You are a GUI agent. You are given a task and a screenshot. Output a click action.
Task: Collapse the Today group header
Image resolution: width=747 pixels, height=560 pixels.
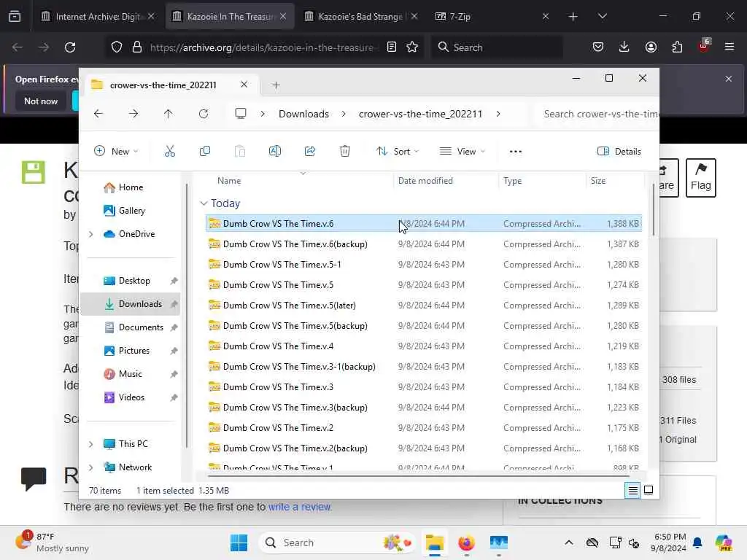point(204,203)
